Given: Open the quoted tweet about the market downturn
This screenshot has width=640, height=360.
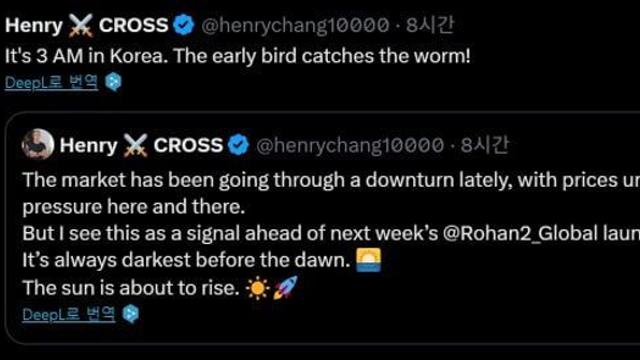Looking at the screenshot, I should (322, 229).
